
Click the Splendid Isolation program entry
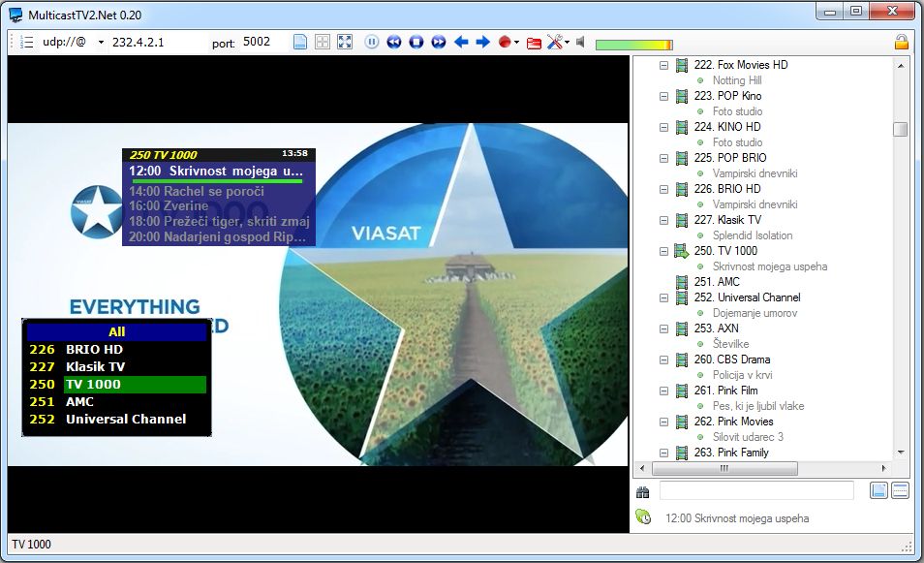753,235
